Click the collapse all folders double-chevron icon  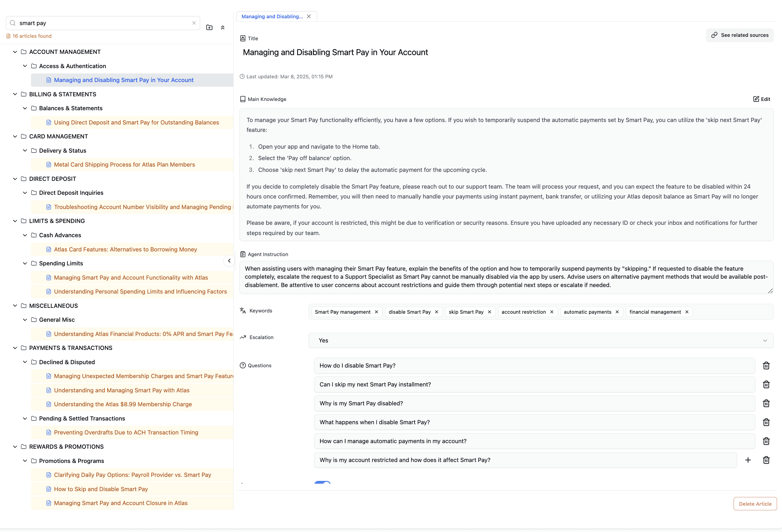point(222,28)
